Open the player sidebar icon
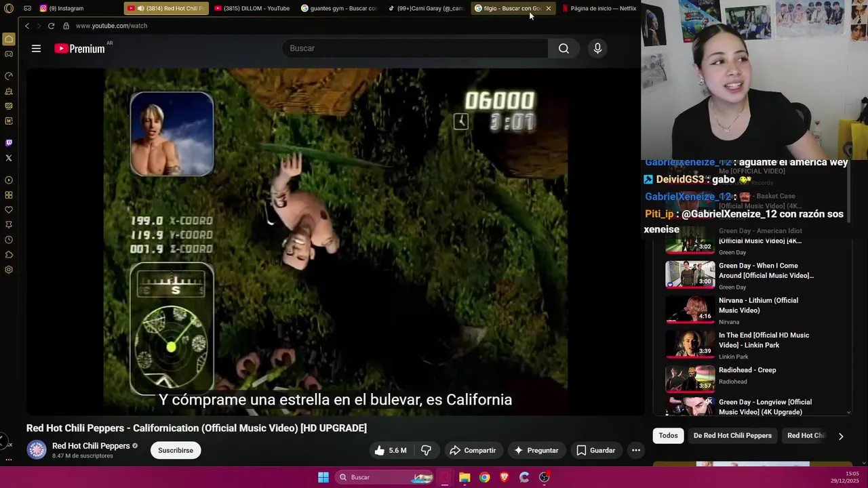868x488 pixels. (x=9, y=180)
